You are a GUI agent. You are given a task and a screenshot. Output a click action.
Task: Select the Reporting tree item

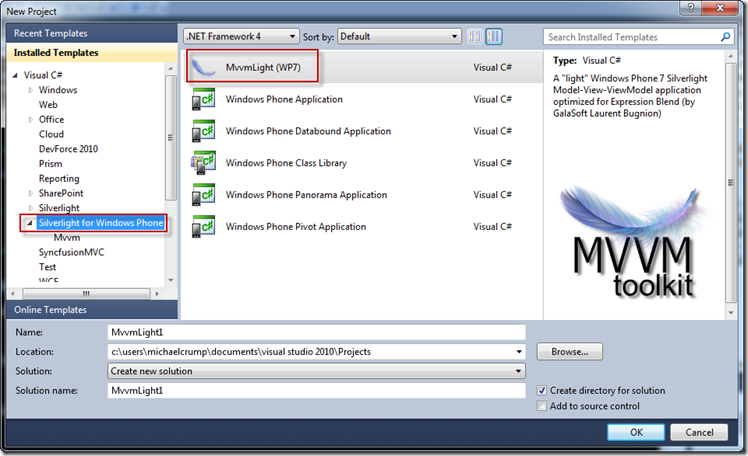[59, 179]
